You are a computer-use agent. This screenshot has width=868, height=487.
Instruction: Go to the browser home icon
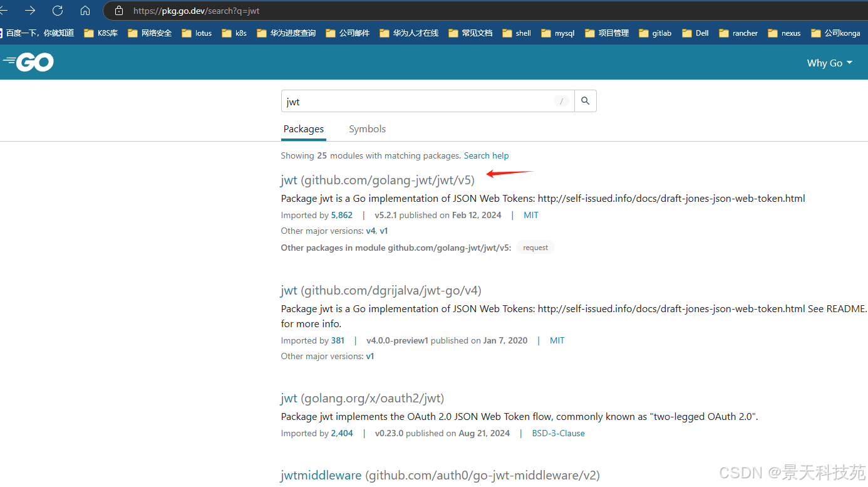[x=85, y=10]
